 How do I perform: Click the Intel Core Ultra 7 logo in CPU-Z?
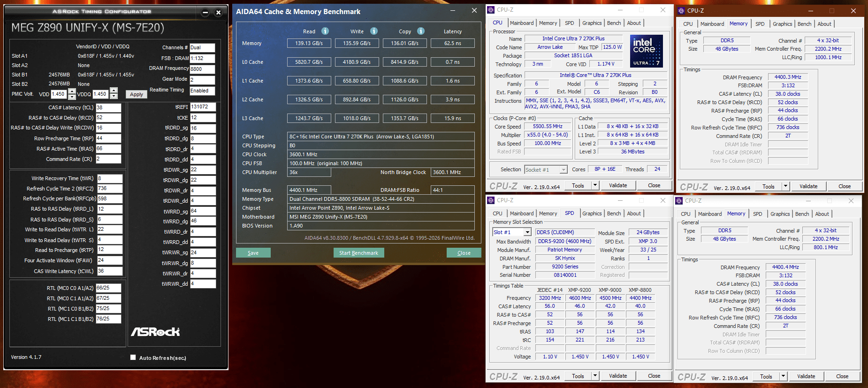tap(647, 51)
